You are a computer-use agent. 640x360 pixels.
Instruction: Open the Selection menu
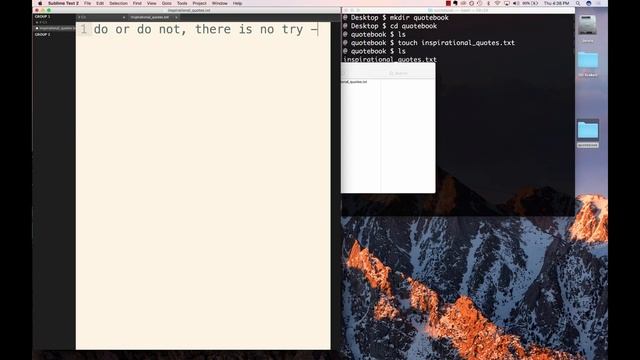click(118, 3)
